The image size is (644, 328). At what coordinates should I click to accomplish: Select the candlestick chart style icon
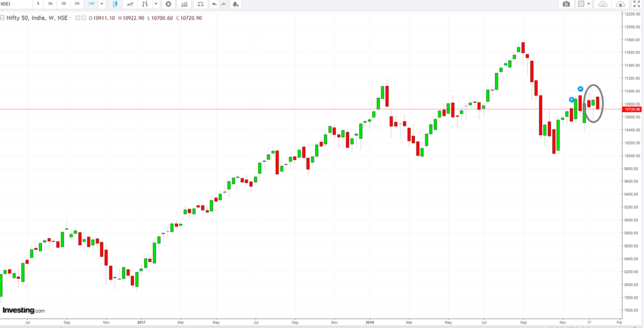(x=115, y=4)
